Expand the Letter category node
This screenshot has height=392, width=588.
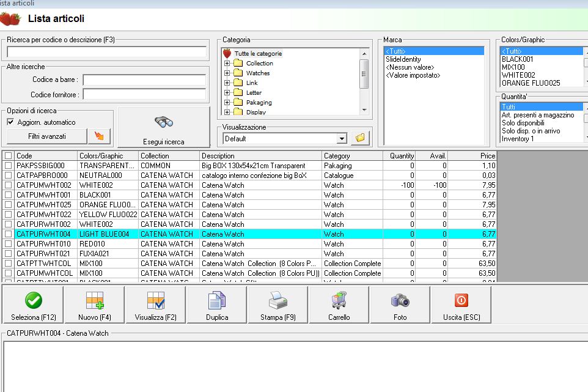tap(227, 92)
